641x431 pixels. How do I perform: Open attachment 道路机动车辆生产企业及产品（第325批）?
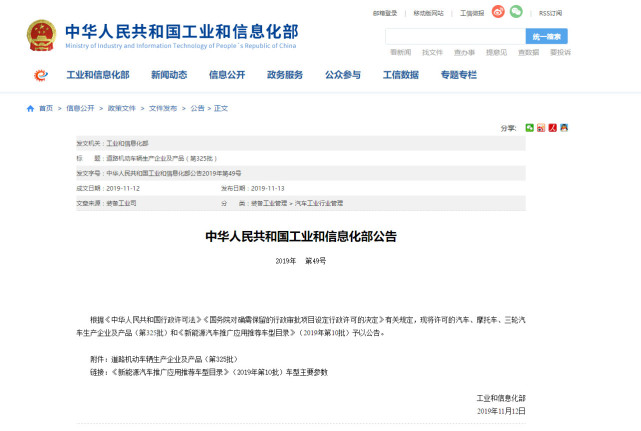coord(174,359)
